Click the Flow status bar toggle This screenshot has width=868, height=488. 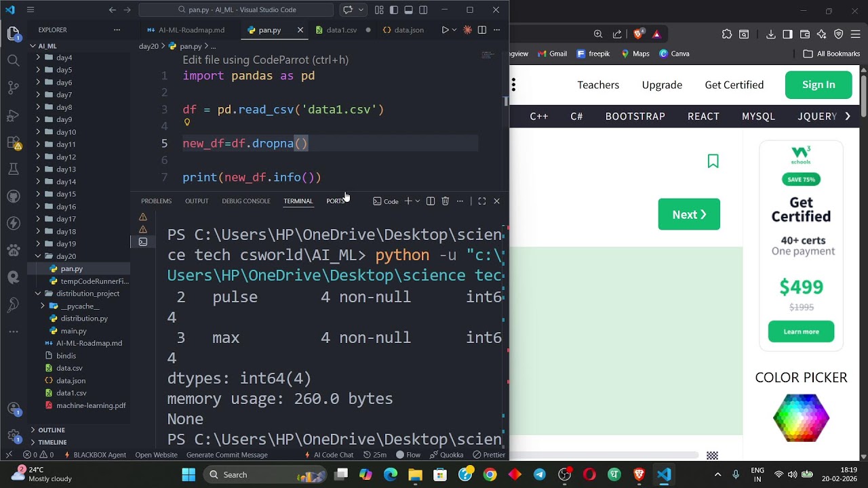(408, 455)
